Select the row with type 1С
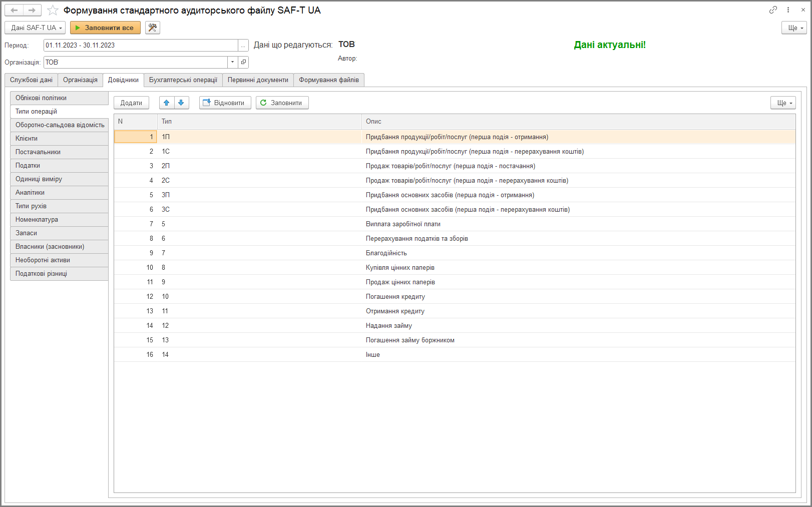Screen dimensions: 812x507 tap(455, 152)
